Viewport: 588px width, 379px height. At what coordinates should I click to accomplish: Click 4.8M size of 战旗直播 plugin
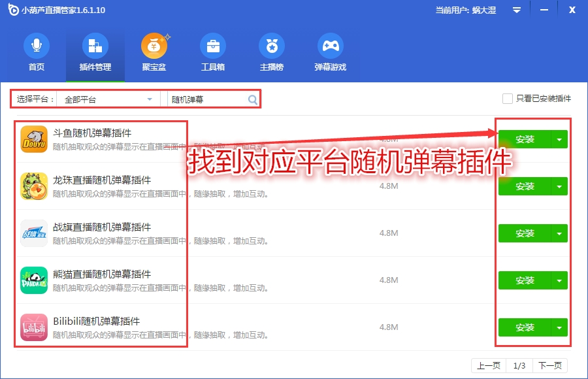point(389,233)
